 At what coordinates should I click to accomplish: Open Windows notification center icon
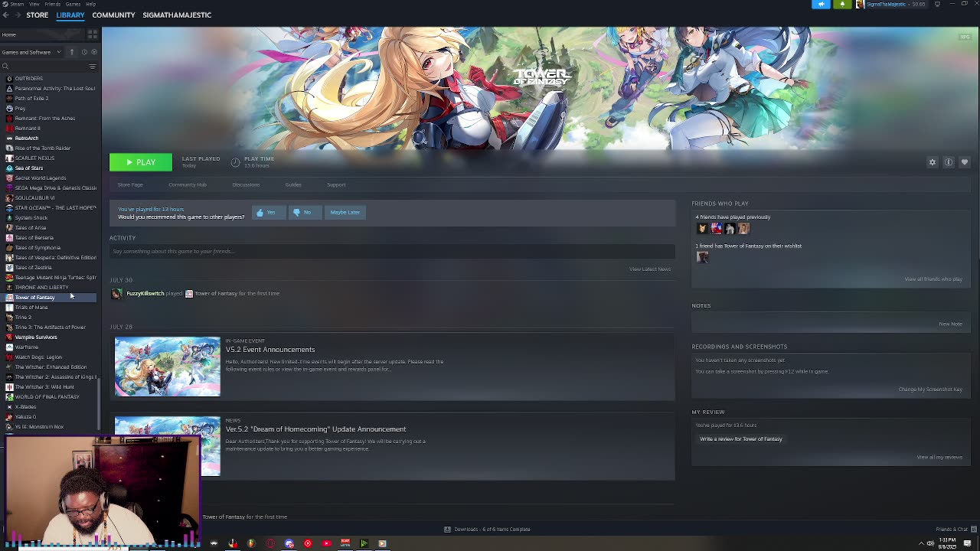pyautogui.click(x=968, y=543)
